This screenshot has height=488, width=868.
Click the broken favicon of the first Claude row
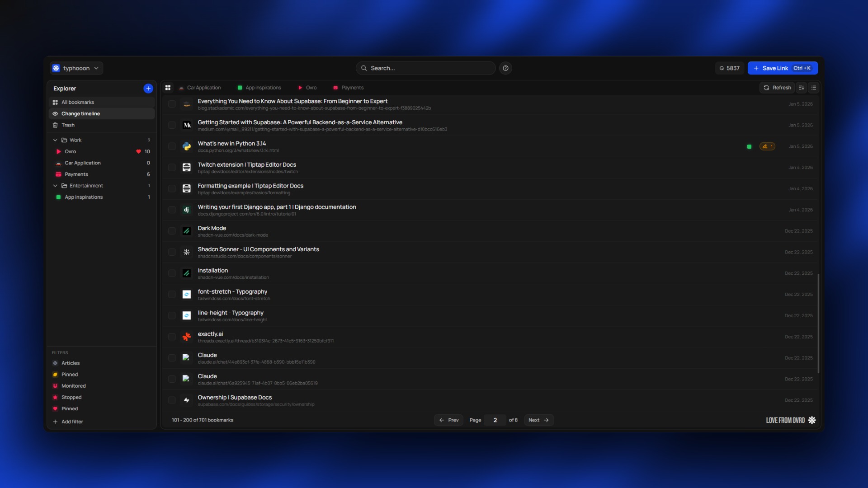coord(186,357)
